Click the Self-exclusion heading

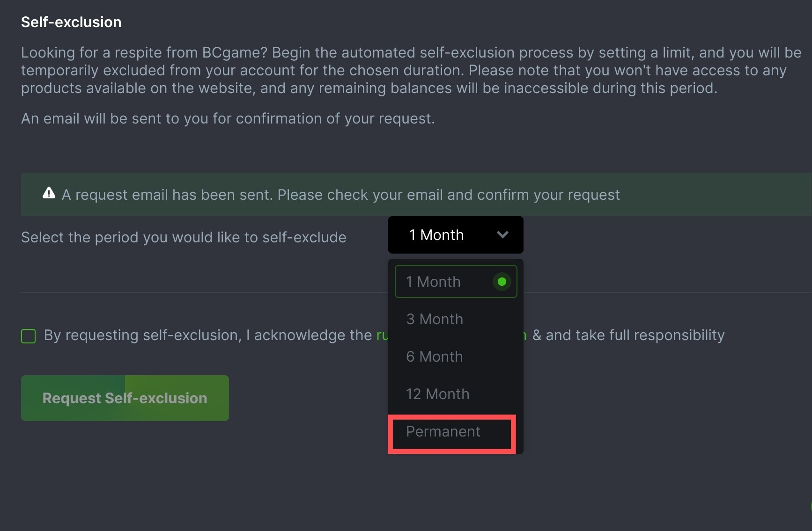coord(71,22)
